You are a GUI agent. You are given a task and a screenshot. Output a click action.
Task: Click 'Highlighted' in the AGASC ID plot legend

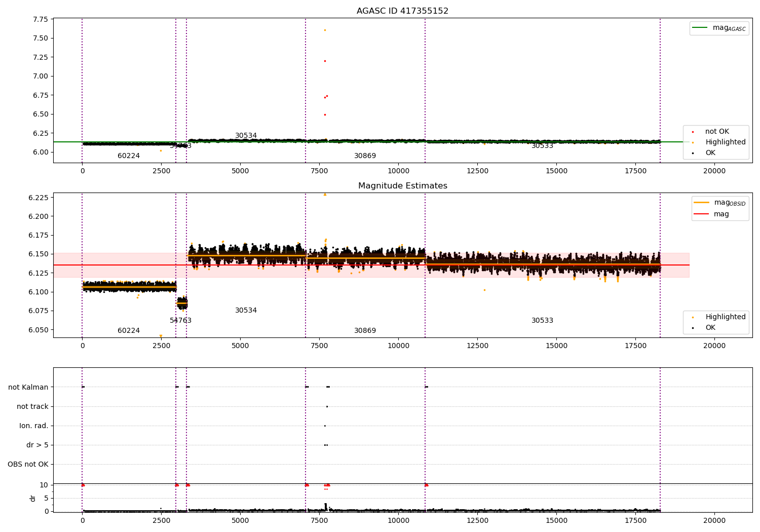tap(718, 142)
